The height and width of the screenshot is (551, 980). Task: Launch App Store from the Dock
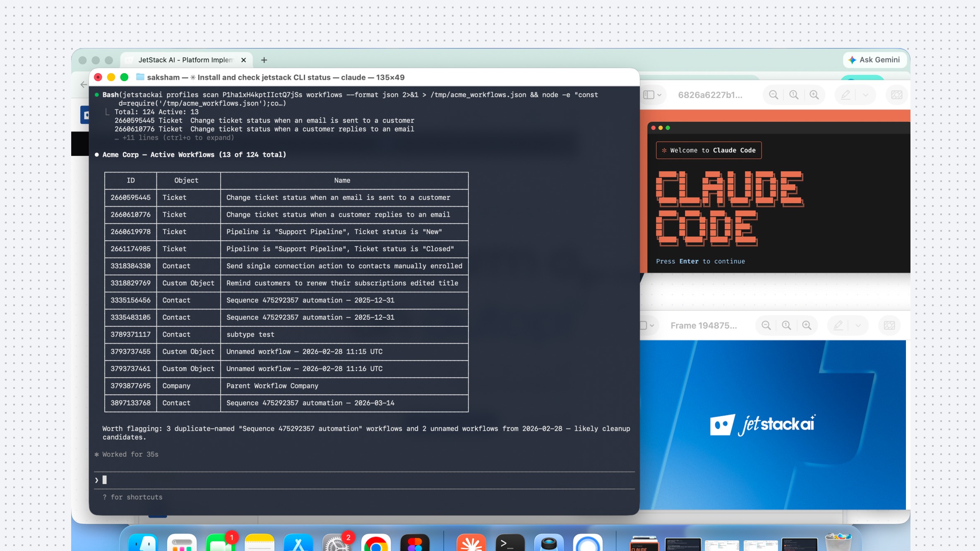[x=298, y=542]
